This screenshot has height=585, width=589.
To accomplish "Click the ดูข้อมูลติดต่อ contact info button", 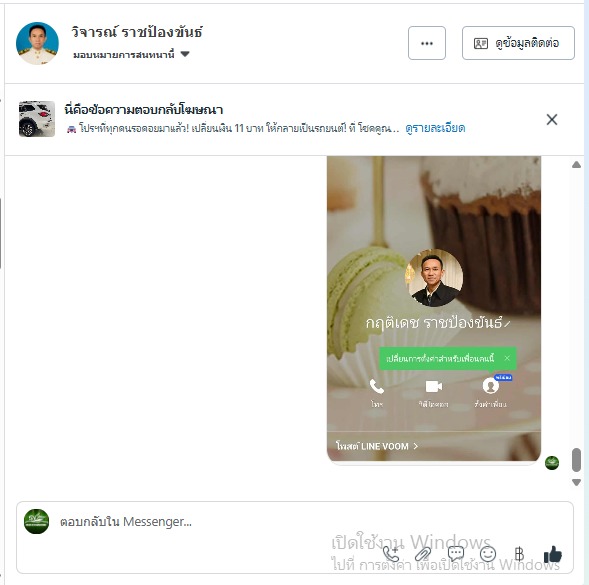I will click(518, 43).
